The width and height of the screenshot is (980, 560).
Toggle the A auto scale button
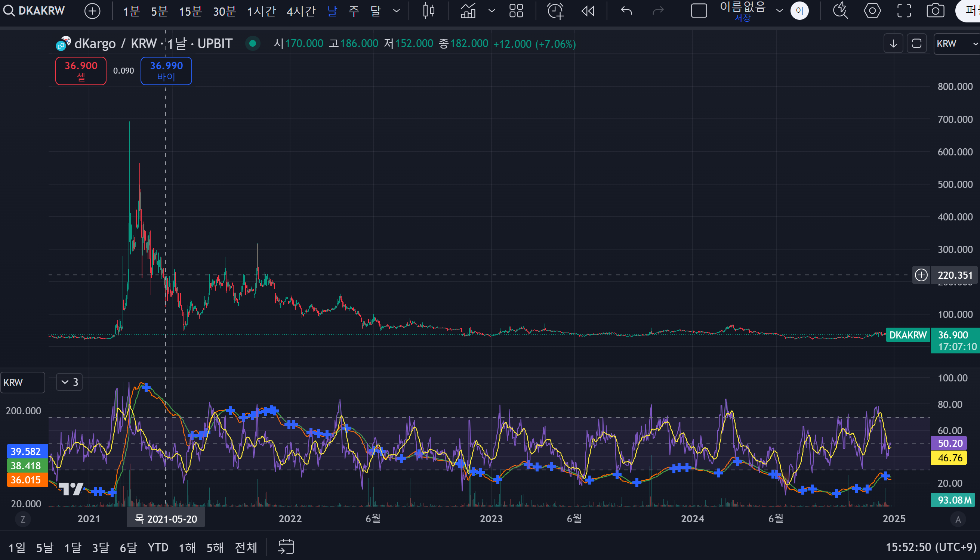(958, 519)
